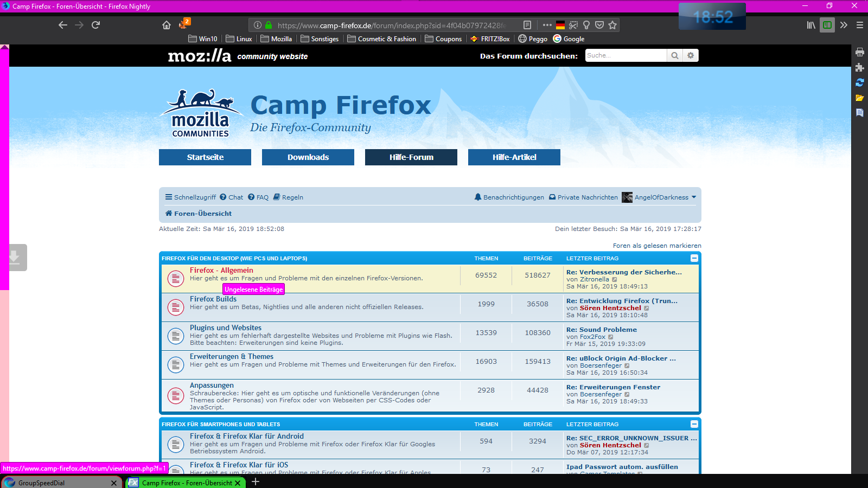Open the Downloads navigation tab
The width and height of the screenshot is (868, 488).
pos(308,157)
